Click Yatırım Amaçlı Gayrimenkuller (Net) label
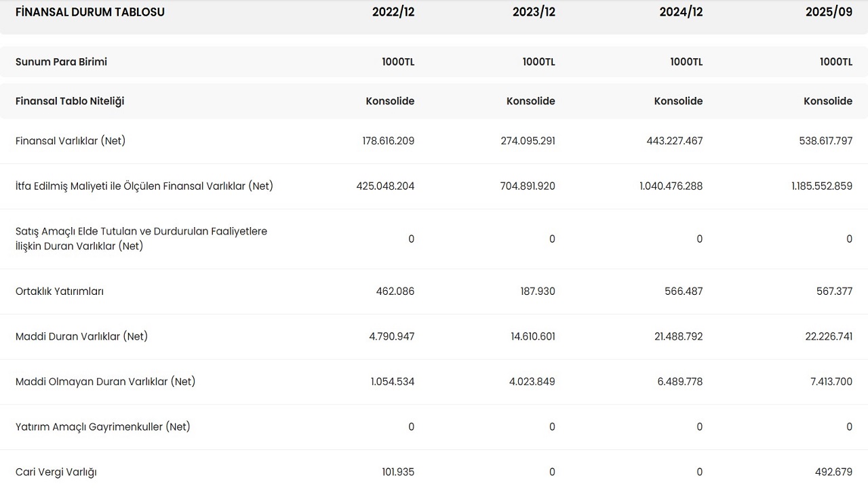Viewport: 868px width, 488px height. click(x=103, y=427)
